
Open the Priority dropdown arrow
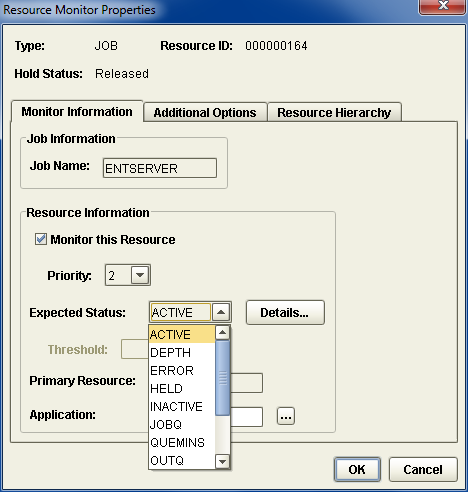[x=140, y=275]
